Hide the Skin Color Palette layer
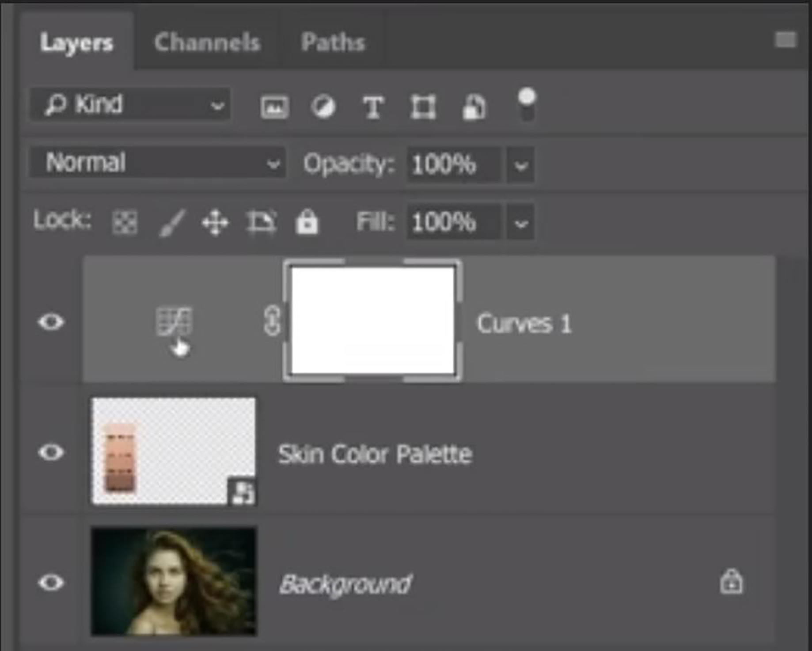The image size is (812, 651). (51, 452)
